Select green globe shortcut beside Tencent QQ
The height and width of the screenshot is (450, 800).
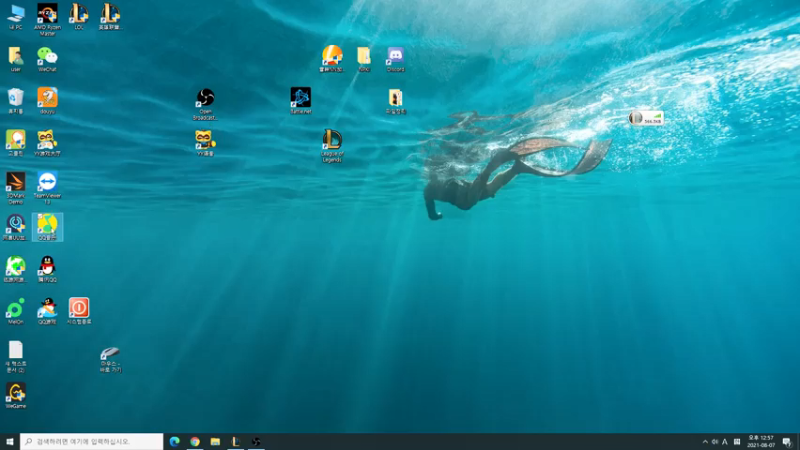pyautogui.click(x=16, y=269)
